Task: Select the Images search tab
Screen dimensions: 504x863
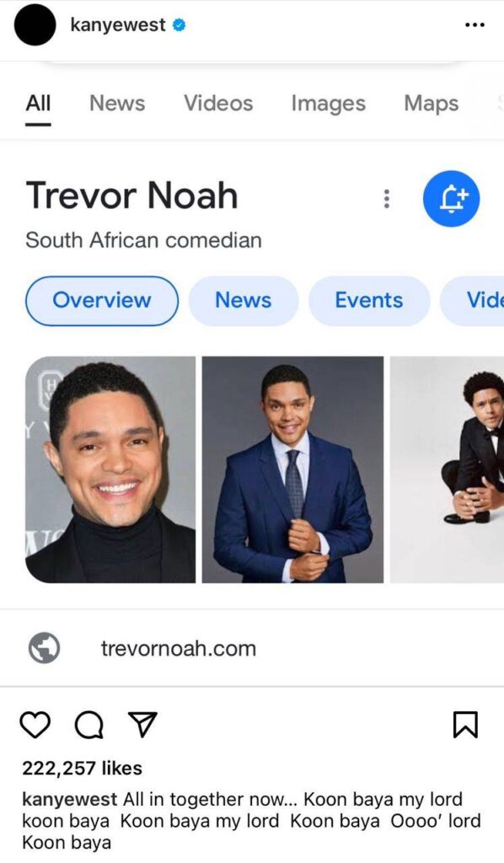Action: coord(329,104)
